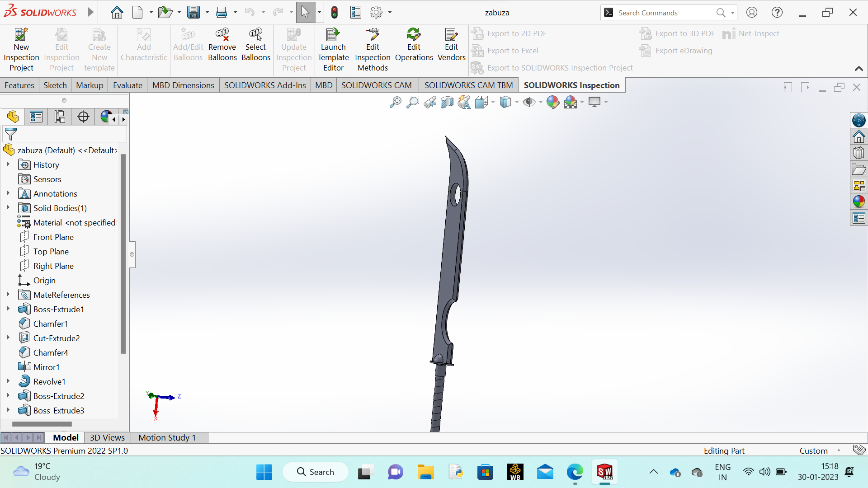The width and height of the screenshot is (868, 488).
Task: Click the Remove Balloons tool
Action: [222, 35]
